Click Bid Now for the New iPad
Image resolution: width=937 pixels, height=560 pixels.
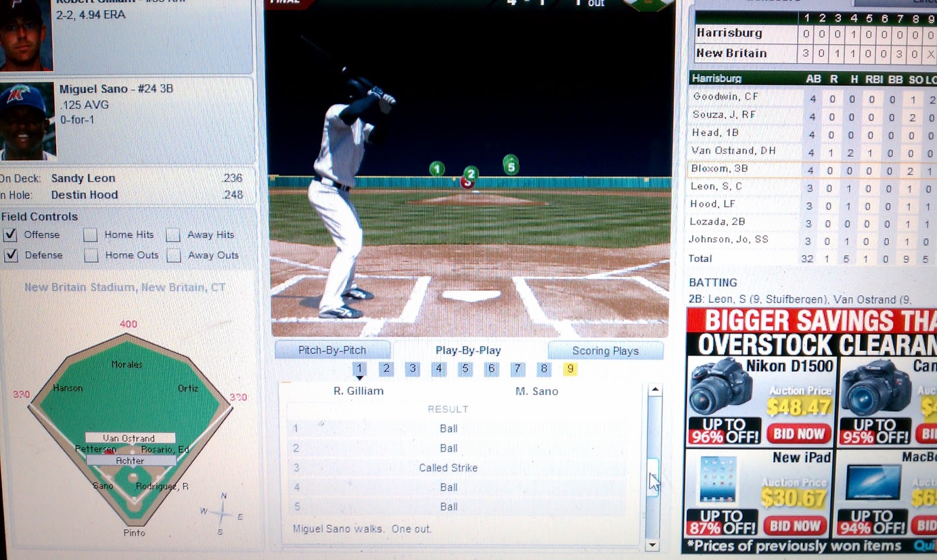[x=795, y=526]
